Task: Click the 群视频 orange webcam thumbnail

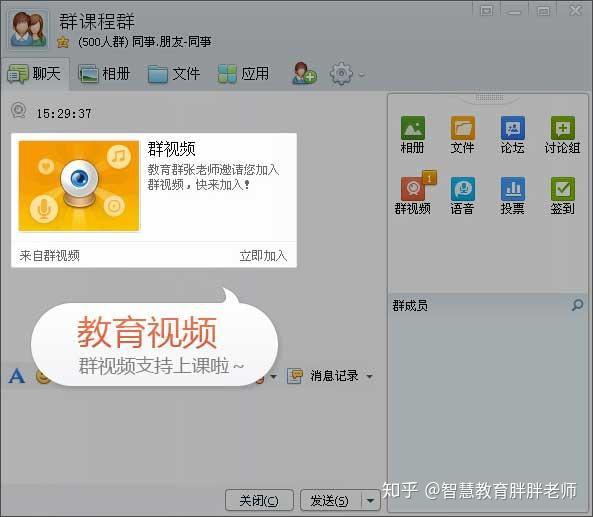Action: coord(79,186)
